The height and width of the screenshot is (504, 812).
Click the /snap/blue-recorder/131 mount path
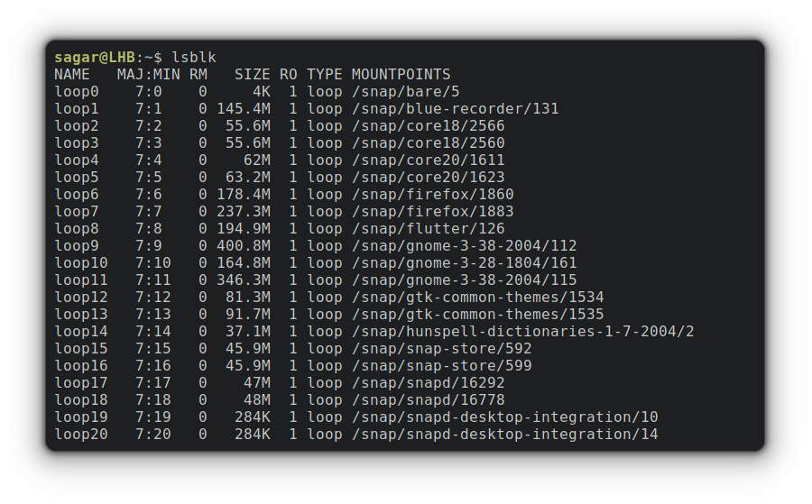coord(456,109)
